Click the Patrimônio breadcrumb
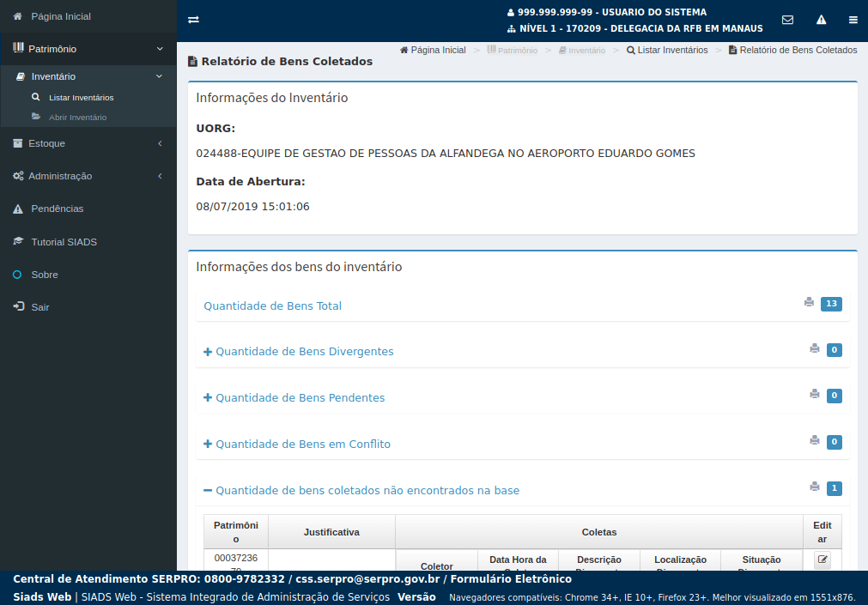 point(512,50)
